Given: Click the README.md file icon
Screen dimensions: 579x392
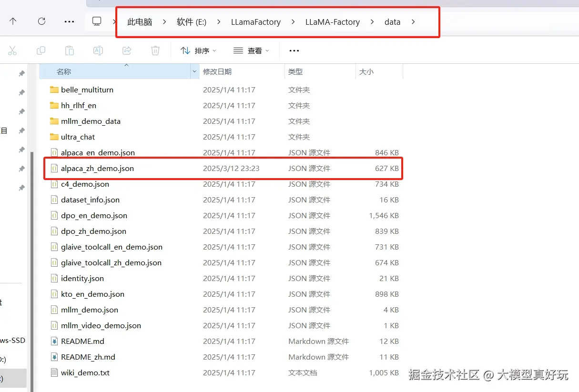Looking at the screenshot, I should [x=54, y=341].
